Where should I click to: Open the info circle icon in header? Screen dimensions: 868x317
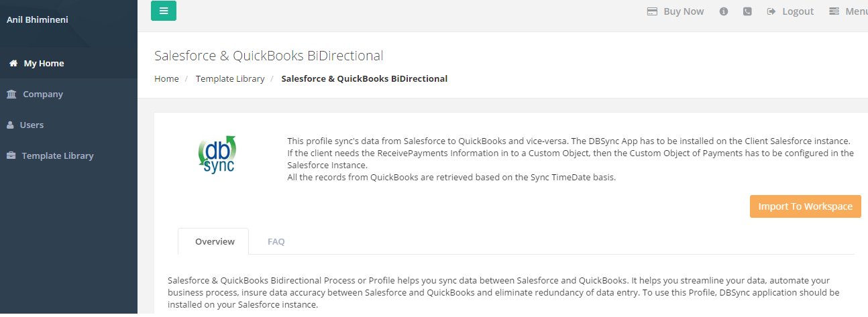coord(724,11)
